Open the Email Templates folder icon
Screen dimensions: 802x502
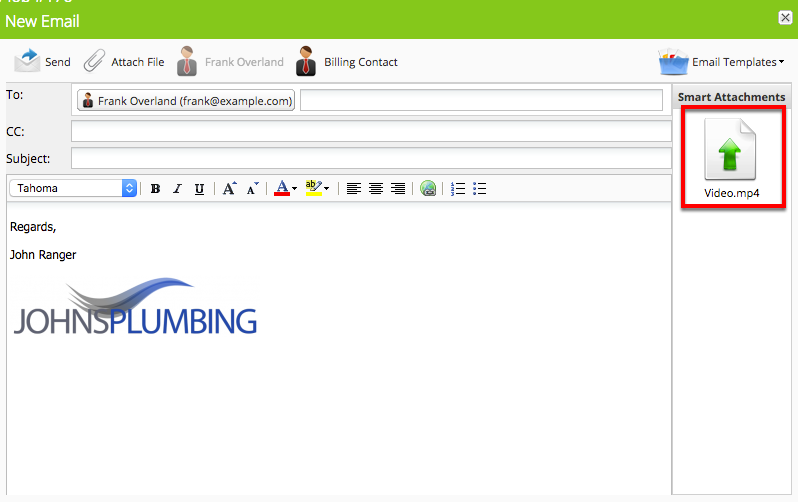click(x=673, y=61)
